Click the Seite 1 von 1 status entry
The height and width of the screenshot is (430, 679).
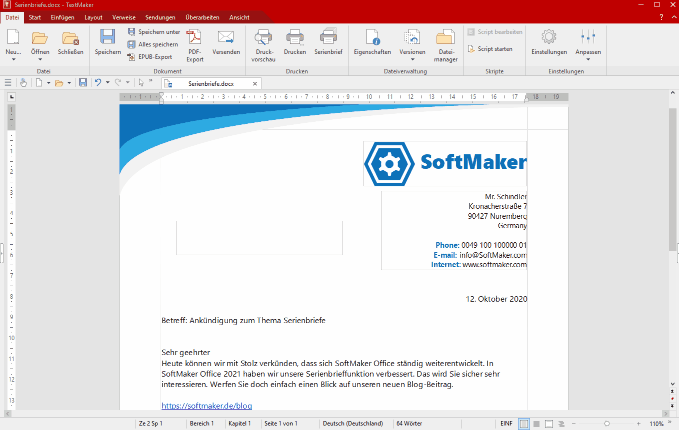281,424
